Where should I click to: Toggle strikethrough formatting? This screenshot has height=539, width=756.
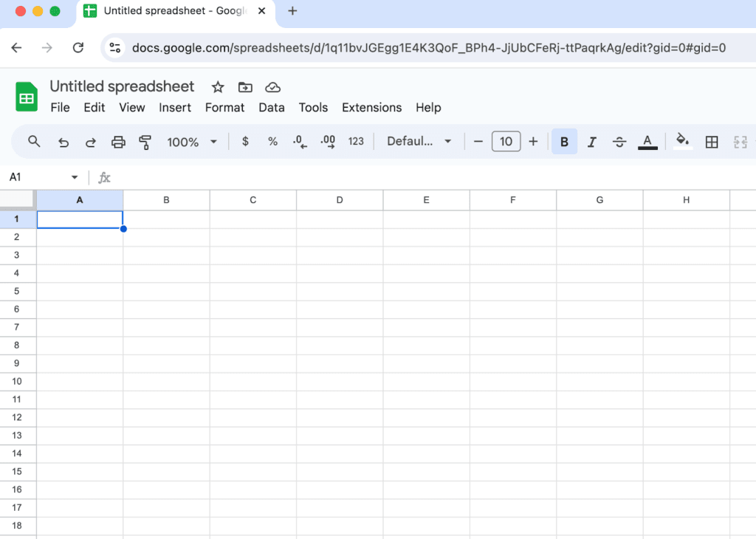(619, 141)
